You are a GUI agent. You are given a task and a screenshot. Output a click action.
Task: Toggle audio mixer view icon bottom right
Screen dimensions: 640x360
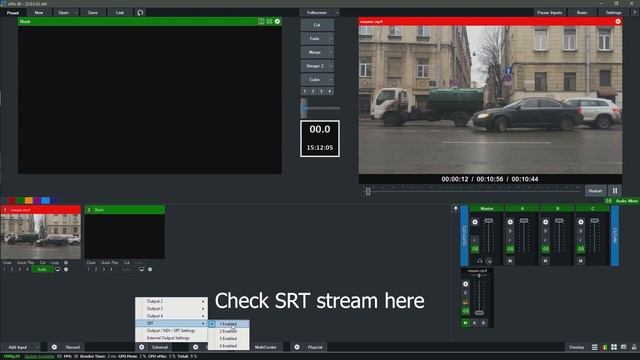pyautogui.click(x=604, y=347)
